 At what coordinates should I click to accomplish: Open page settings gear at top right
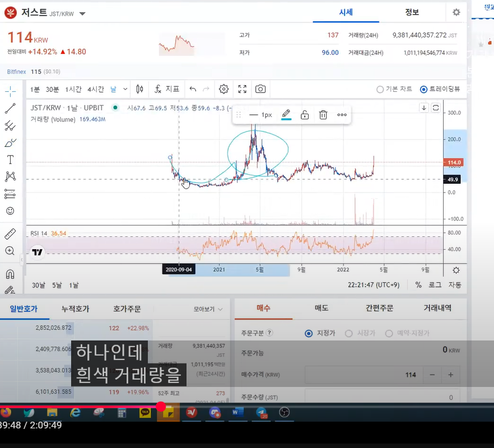coord(456,12)
